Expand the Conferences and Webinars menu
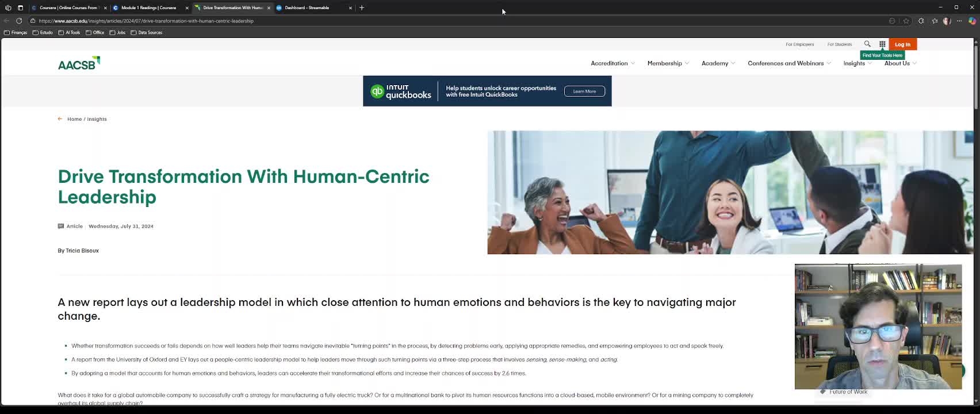Screen dimensions: 980x414 (x=789, y=63)
